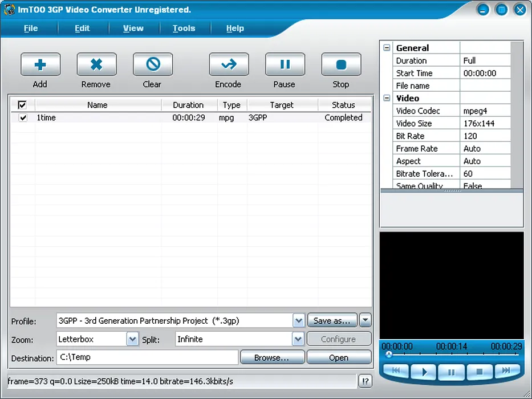Click the Pause encoding icon button
The image size is (532, 399).
(x=285, y=64)
